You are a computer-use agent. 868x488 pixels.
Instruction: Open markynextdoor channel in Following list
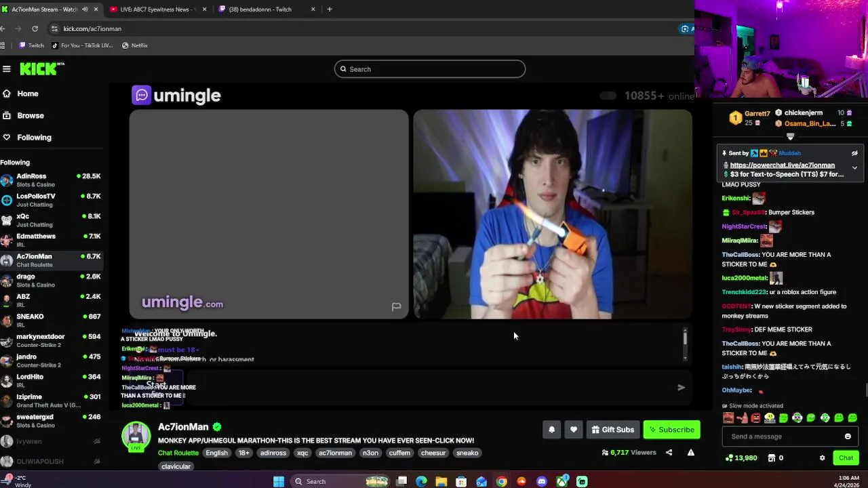[51, 340]
